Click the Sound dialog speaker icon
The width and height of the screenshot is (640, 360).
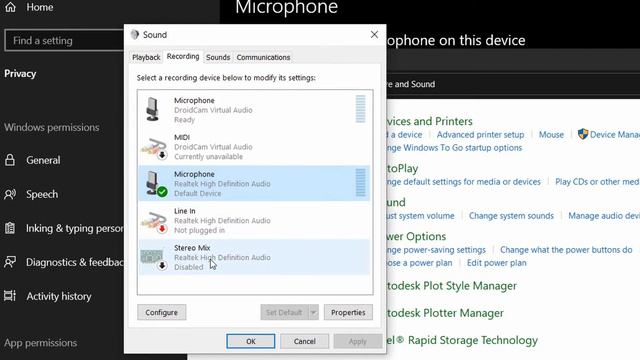135,35
